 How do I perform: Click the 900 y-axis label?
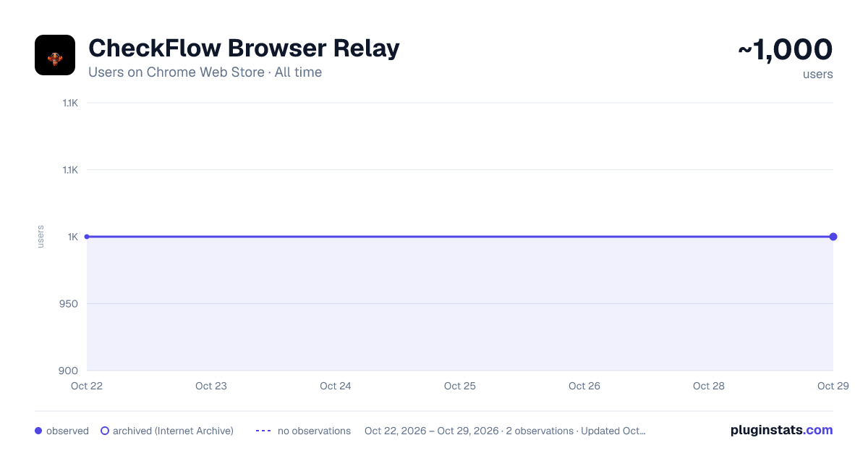pos(69,371)
